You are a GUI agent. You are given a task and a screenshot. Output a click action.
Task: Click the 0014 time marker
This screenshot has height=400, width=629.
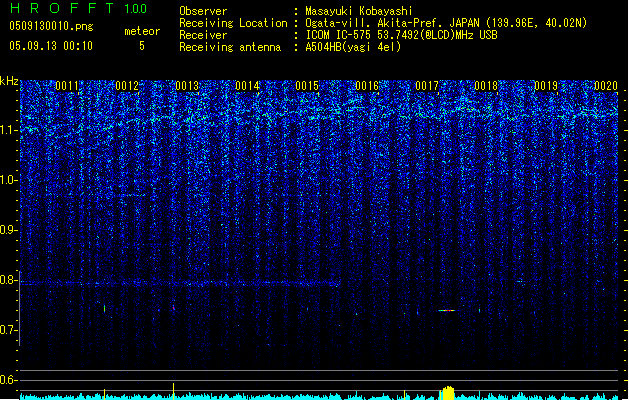point(247,86)
